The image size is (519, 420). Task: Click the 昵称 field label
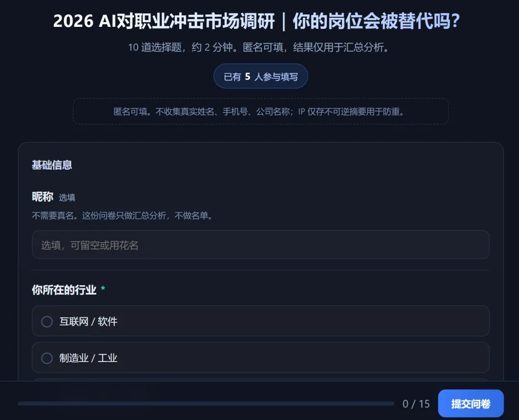pos(42,197)
